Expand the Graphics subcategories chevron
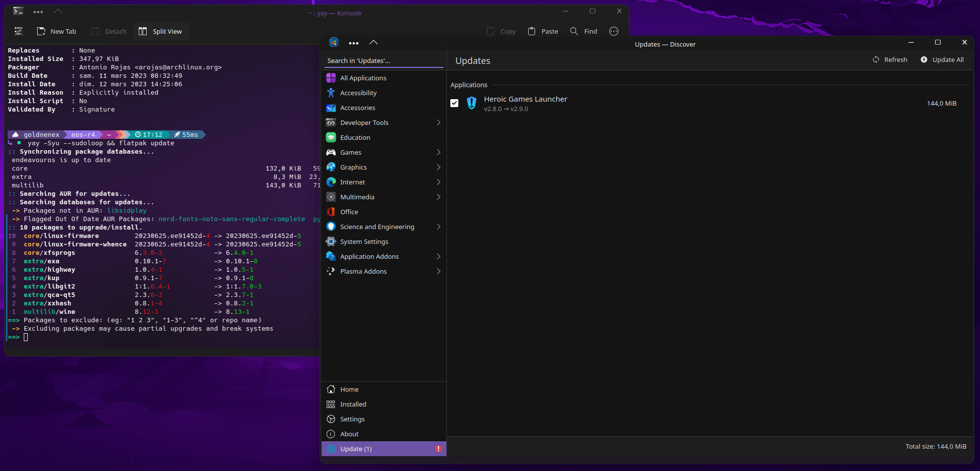980x471 pixels. (438, 167)
